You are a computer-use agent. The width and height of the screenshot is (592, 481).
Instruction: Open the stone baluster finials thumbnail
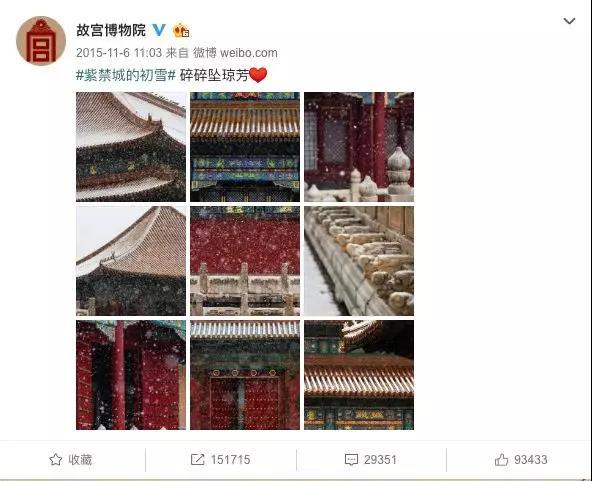tap(359, 147)
